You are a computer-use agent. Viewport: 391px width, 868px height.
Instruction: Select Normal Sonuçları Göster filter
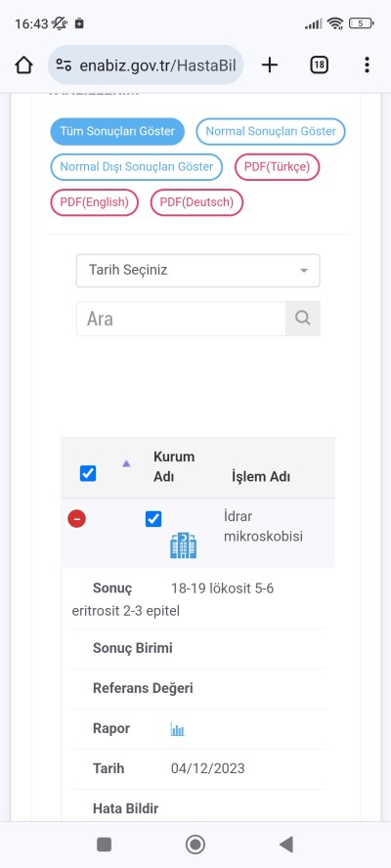pos(271,132)
